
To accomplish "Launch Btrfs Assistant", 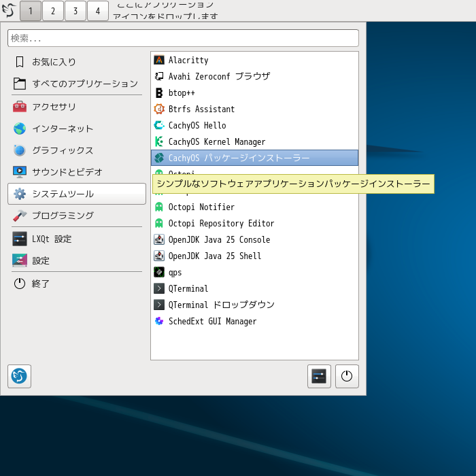I will [x=254, y=109].
